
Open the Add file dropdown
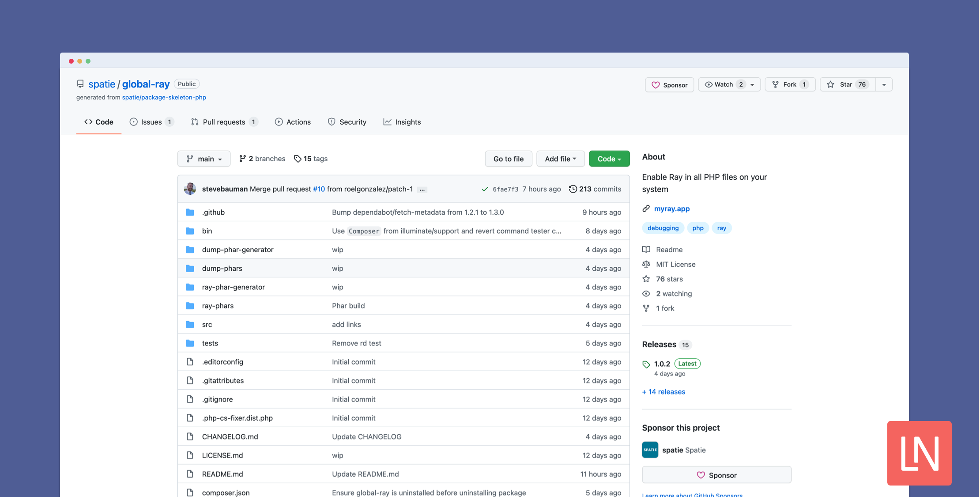tap(561, 159)
